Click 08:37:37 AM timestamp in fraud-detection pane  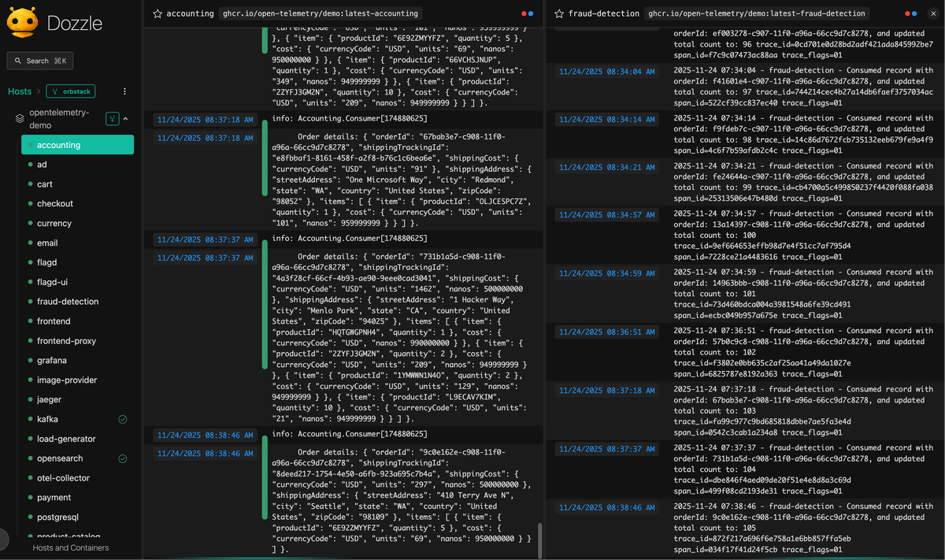606,449
